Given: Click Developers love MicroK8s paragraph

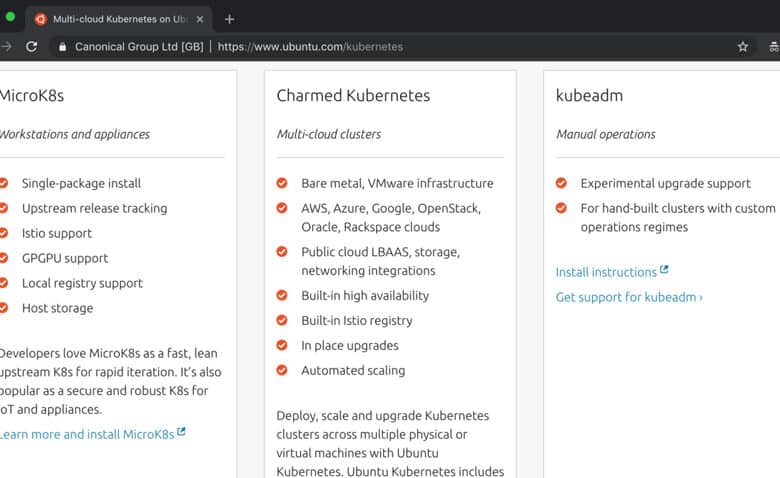Looking at the screenshot, I should (110, 381).
